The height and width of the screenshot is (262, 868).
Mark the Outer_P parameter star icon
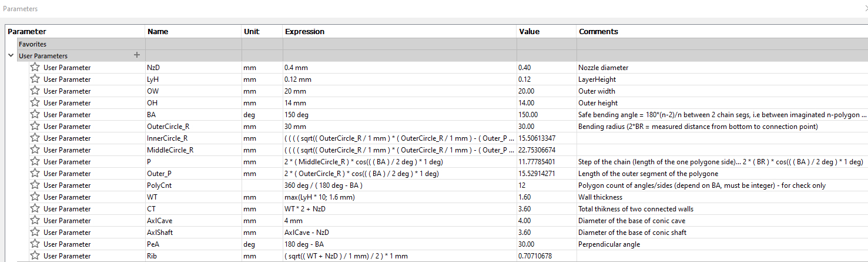(x=35, y=173)
